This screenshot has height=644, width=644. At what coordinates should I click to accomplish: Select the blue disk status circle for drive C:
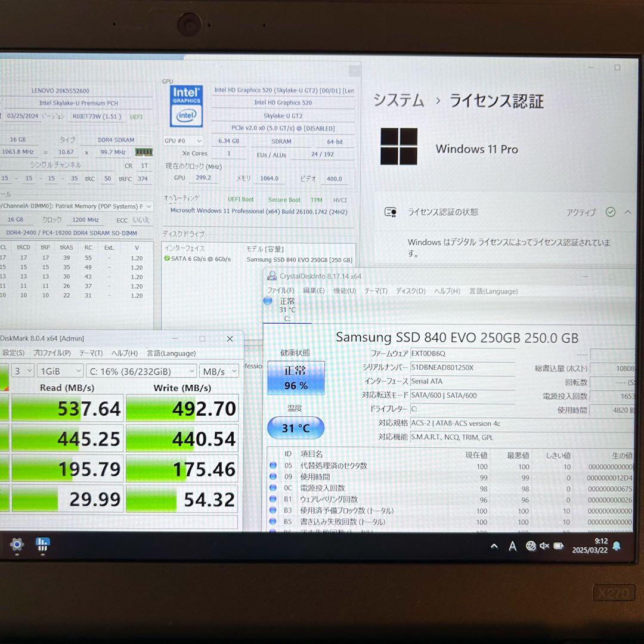268,301
